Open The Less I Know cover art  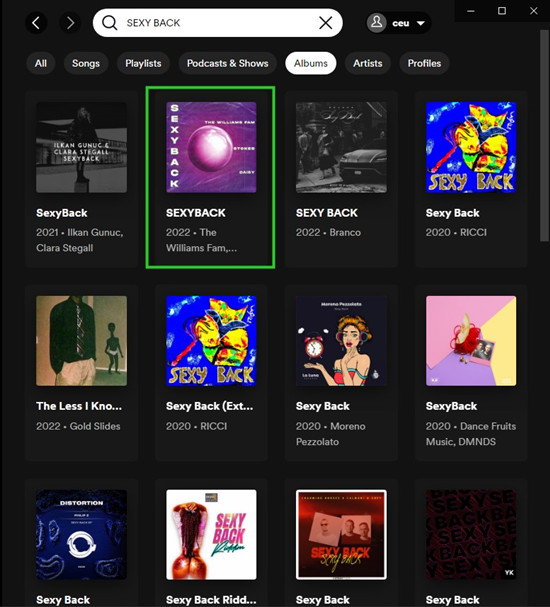pyautogui.click(x=81, y=341)
